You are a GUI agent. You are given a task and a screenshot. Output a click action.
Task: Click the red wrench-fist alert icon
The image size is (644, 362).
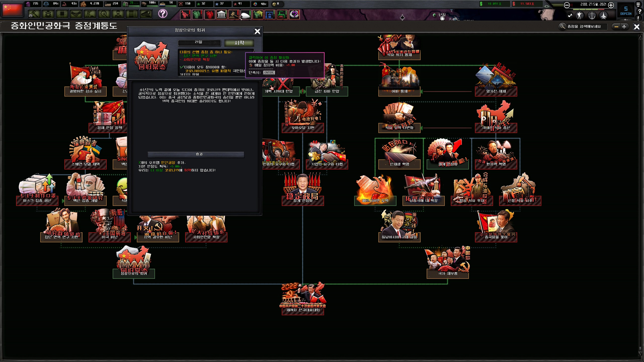[185, 15]
